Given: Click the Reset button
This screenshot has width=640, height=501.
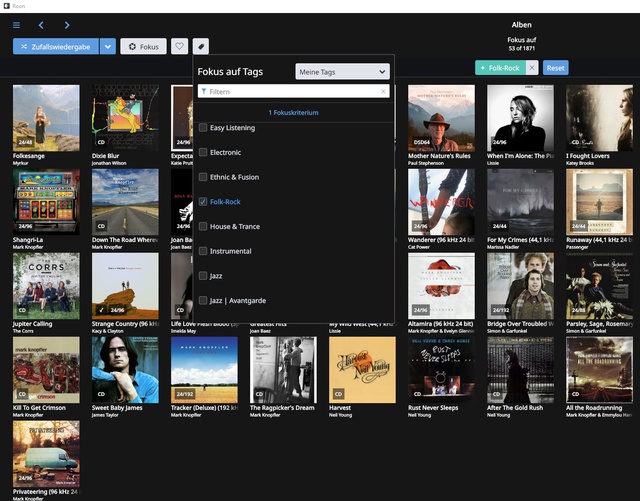Looking at the screenshot, I should [x=556, y=68].
